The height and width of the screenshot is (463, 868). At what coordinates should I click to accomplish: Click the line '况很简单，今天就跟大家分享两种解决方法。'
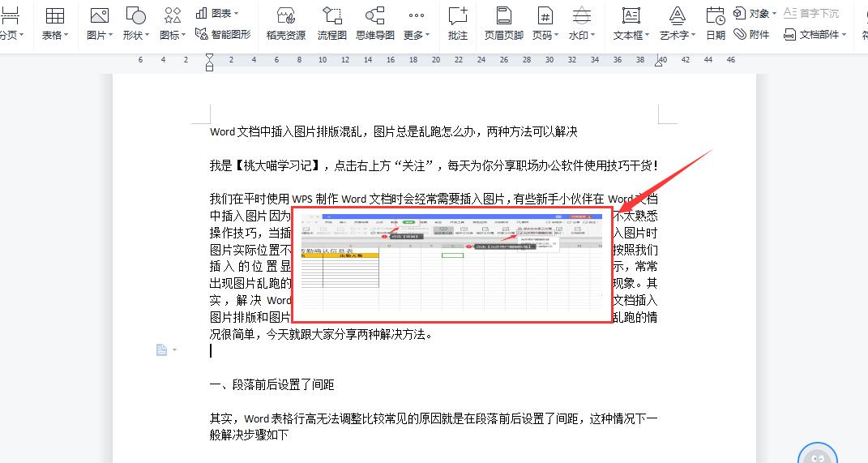click(321, 334)
